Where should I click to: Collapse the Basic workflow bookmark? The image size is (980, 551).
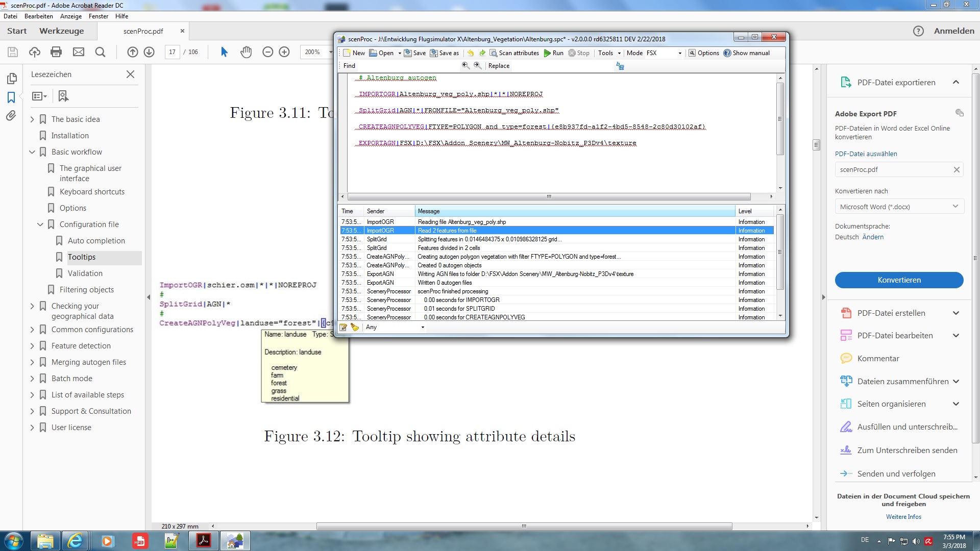point(32,152)
